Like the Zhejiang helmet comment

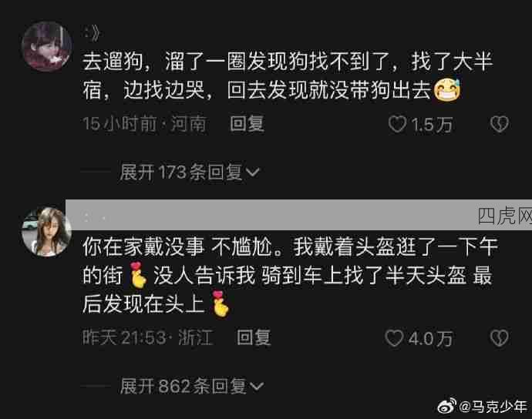pos(394,338)
